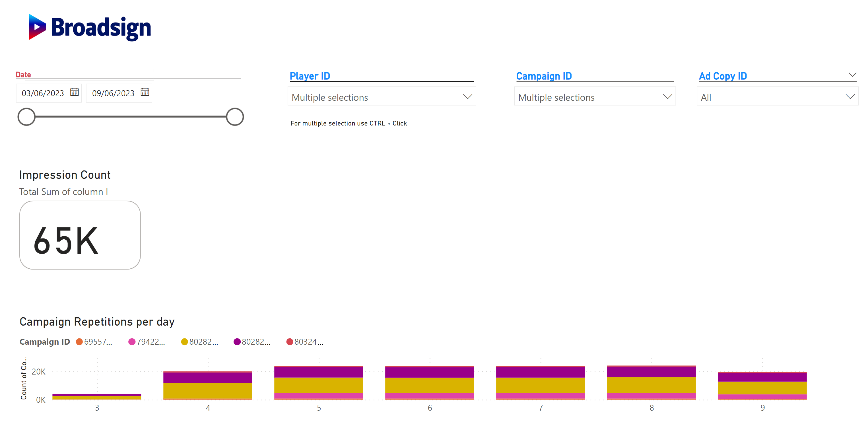Open end date calendar picker icon
The height and width of the screenshot is (436, 868).
point(145,92)
